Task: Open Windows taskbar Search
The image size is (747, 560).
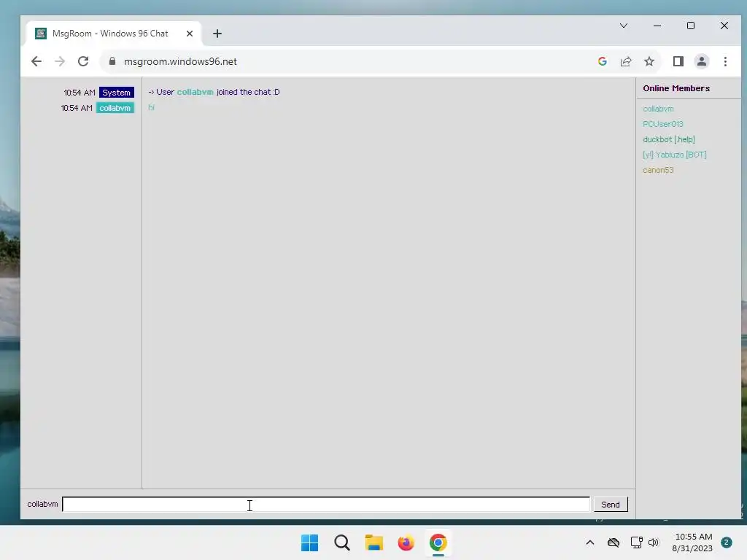Action: [x=341, y=542]
